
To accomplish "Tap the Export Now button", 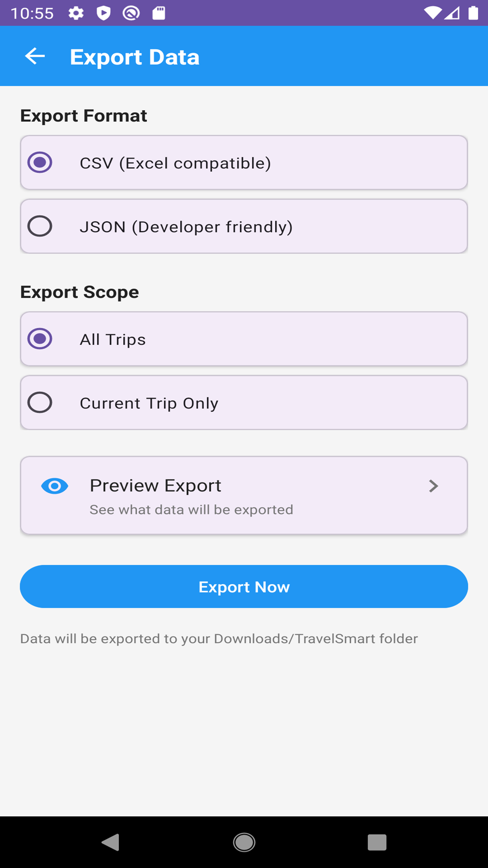I will click(244, 587).
